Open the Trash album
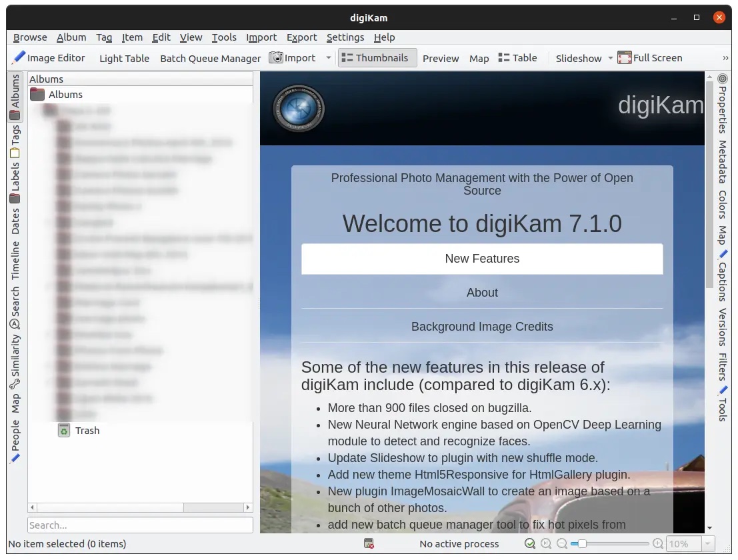The image size is (738, 560). coord(87,431)
